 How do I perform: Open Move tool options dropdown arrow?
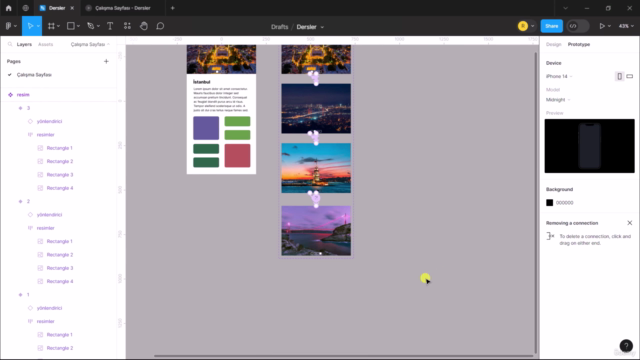[38, 26]
